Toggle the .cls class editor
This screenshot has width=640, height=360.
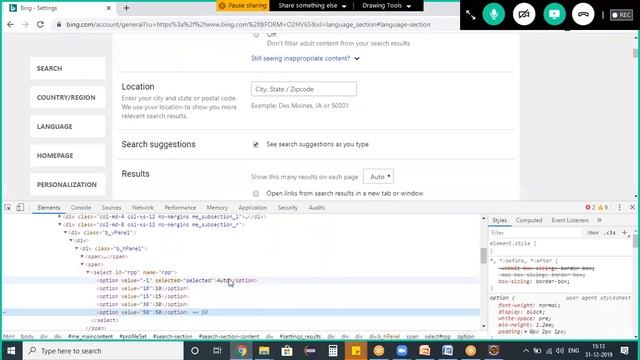[610, 233]
